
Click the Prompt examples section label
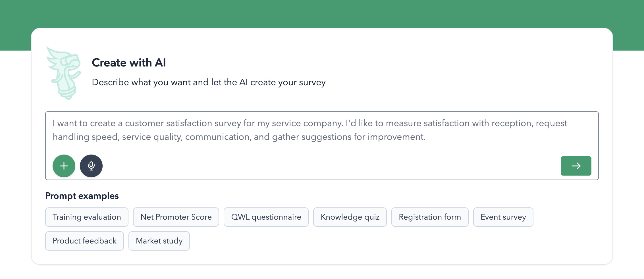point(82,196)
